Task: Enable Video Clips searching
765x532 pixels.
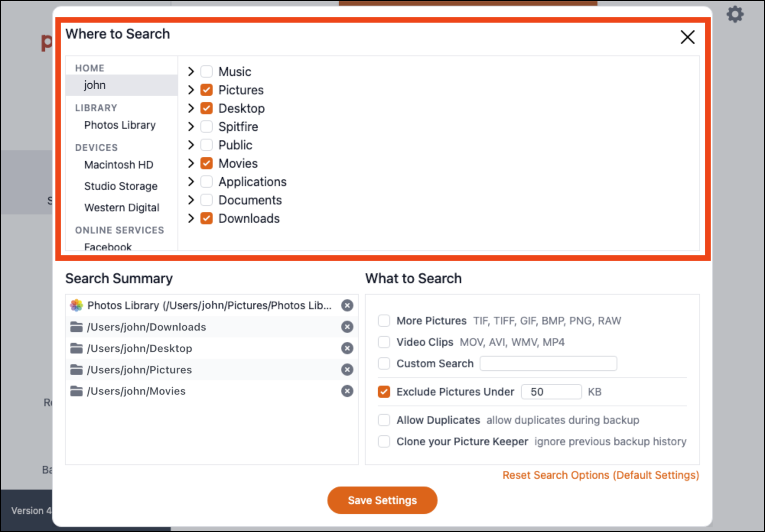Action: [384, 342]
